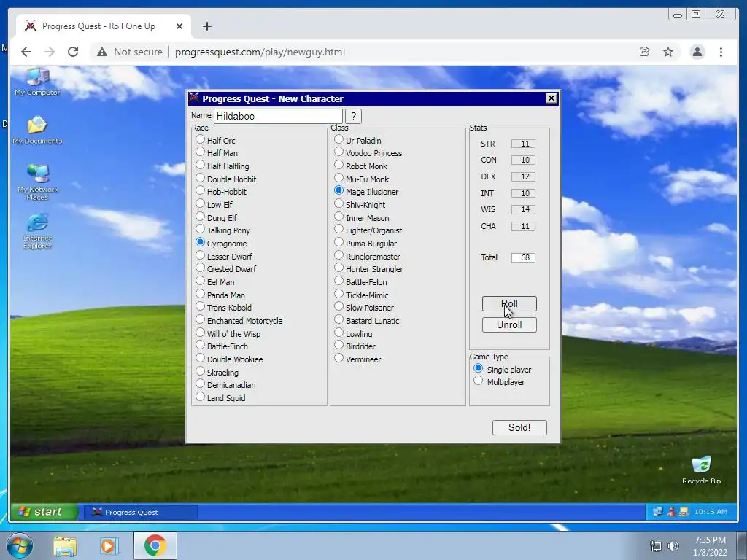The width and height of the screenshot is (747, 560).
Task: Choose the Battle-Felon class
Action: pos(338,281)
